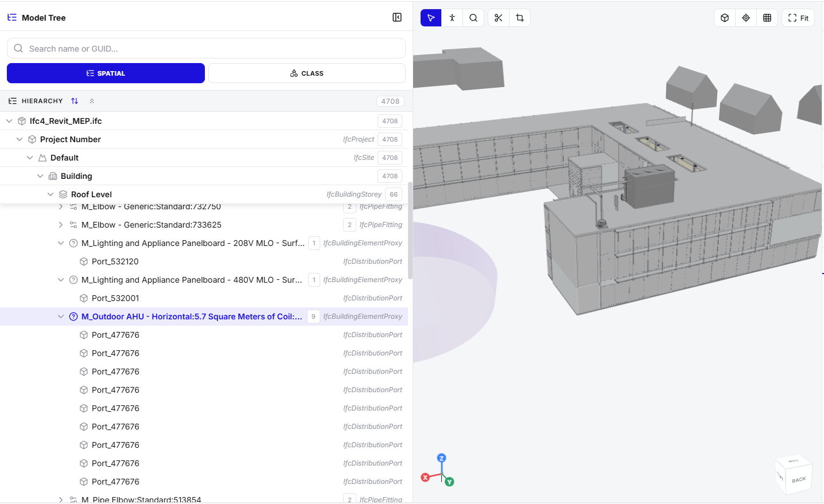The image size is (824, 504).
Task: Switch to the SPATIAL tab
Action: coord(106,73)
